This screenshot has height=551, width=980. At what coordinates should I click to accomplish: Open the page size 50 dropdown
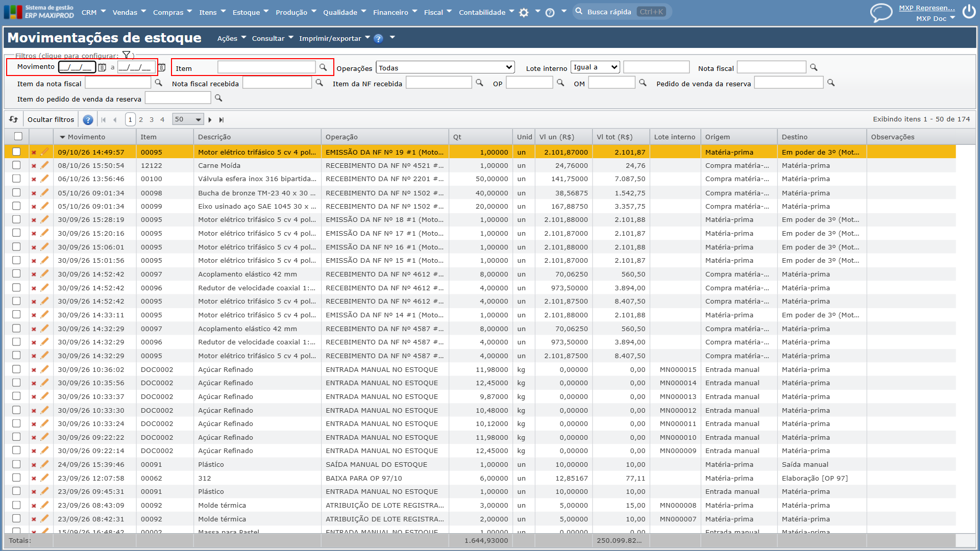pyautogui.click(x=188, y=119)
